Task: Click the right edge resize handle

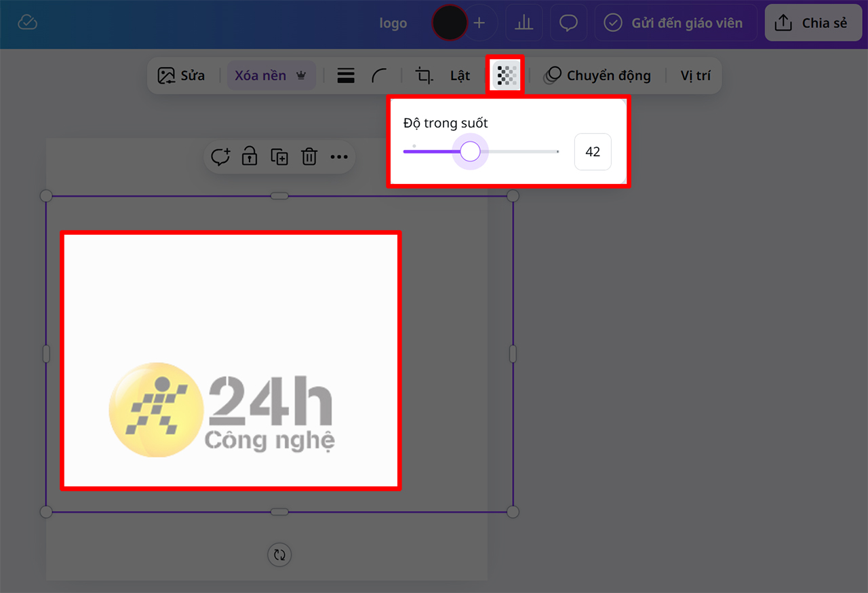Action: 513,353
